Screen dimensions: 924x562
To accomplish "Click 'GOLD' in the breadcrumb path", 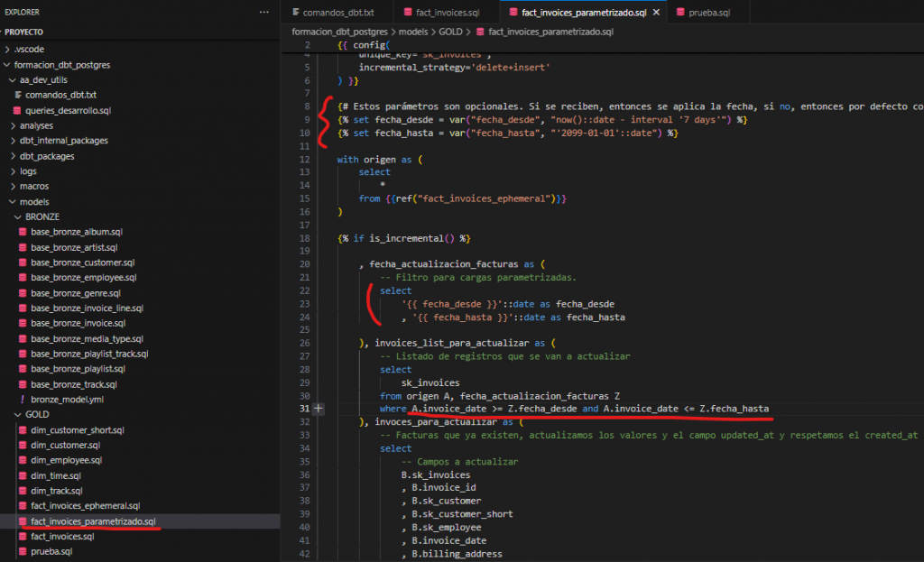I will click(450, 32).
